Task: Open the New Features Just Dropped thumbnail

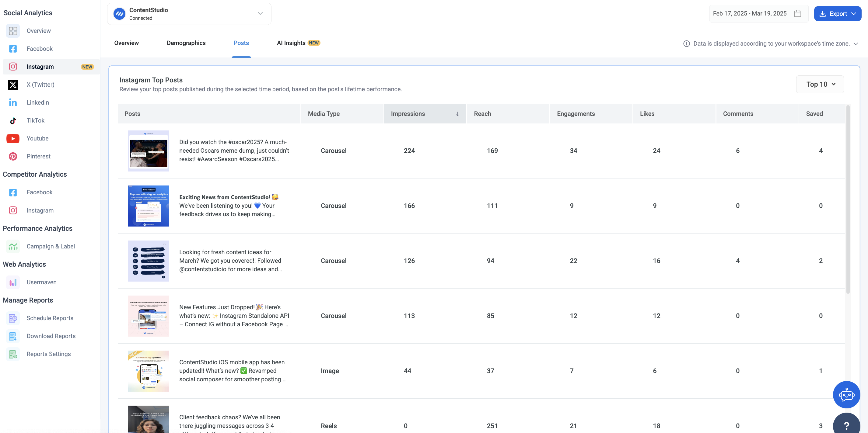Action: click(149, 316)
